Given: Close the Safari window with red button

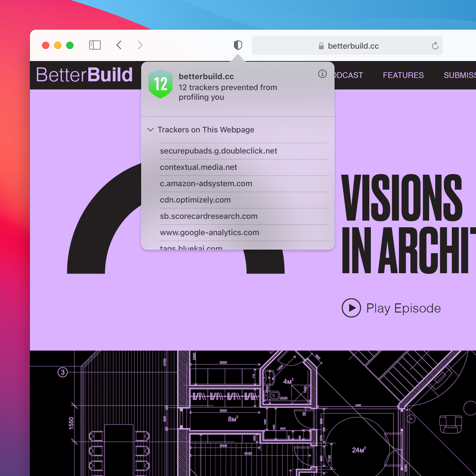Looking at the screenshot, I should [x=46, y=45].
